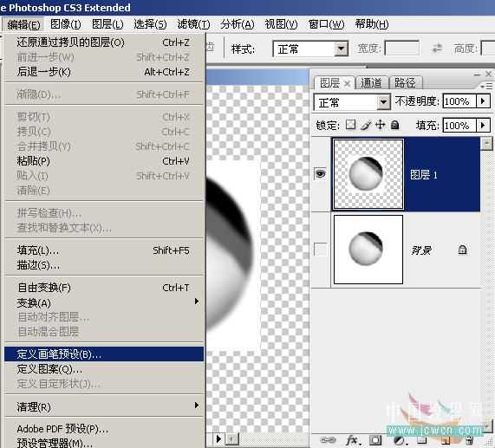
Task: Select 定义画笔预设(B)... menu item
Action: click(104, 354)
